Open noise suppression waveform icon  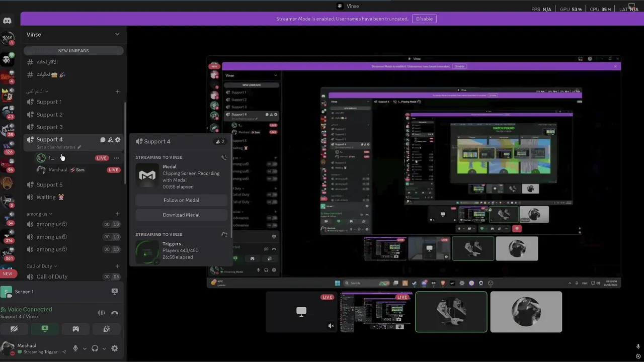(101, 313)
